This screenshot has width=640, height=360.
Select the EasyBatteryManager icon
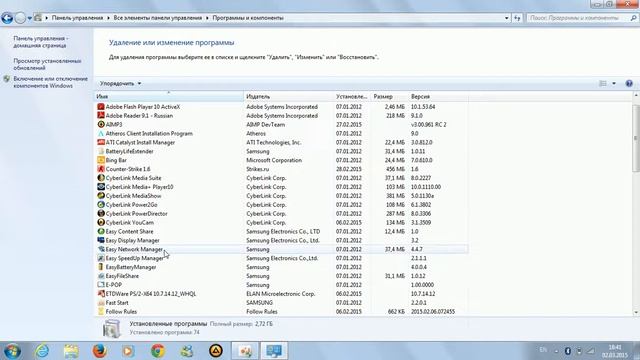click(x=101, y=267)
